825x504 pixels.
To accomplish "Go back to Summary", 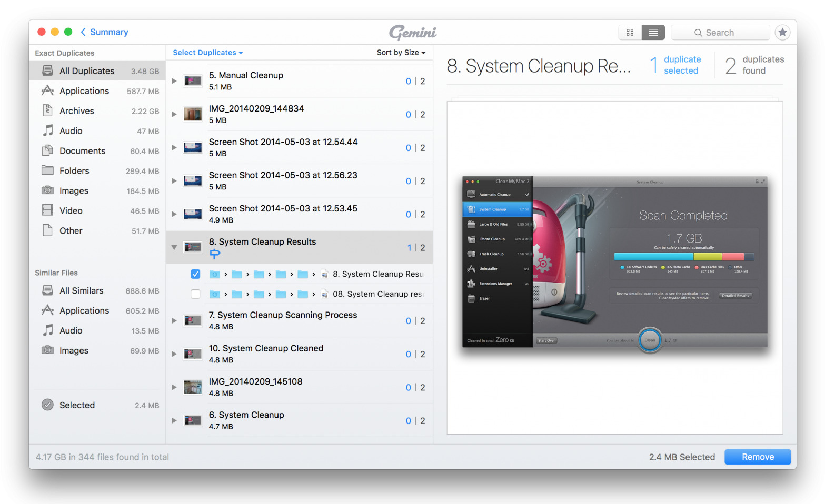I will coord(104,32).
